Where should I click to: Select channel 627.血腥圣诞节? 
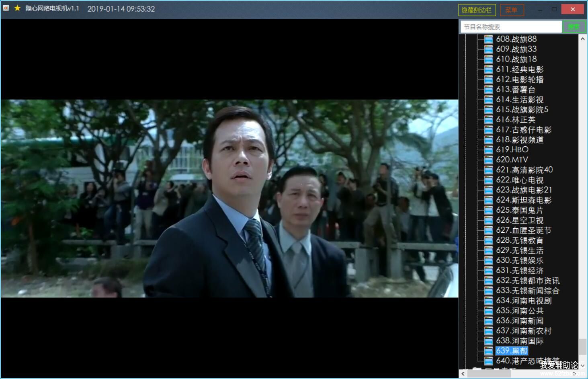coord(523,230)
